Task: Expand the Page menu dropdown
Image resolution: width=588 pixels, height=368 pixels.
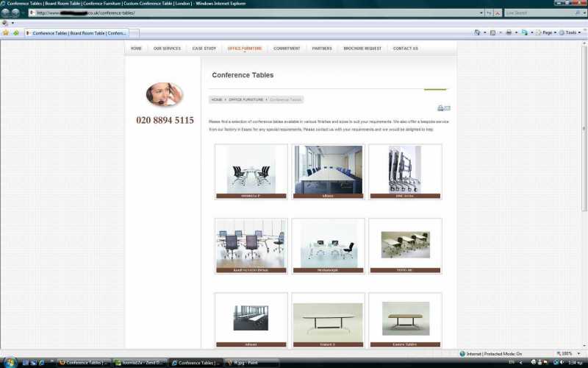Action: tap(546, 32)
